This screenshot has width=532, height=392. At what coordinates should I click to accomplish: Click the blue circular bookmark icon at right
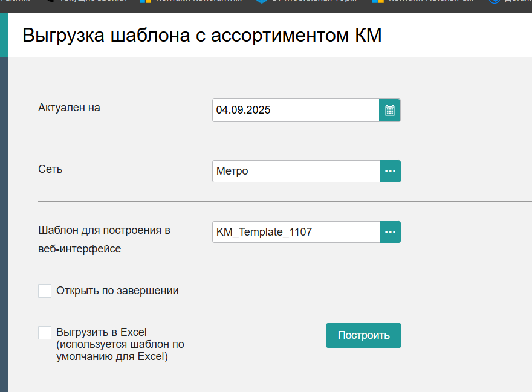tap(495, 1)
